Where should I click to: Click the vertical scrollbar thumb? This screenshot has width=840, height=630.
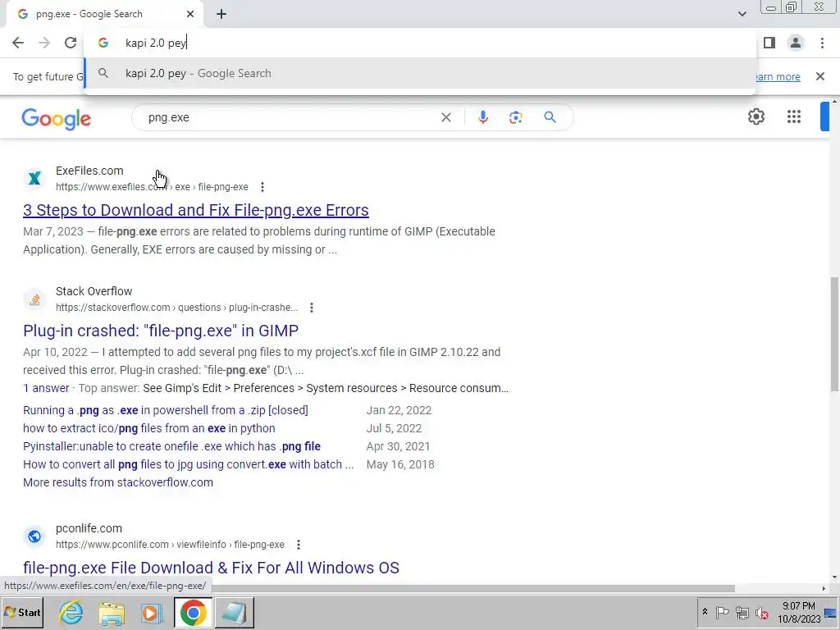pos(834,335)
